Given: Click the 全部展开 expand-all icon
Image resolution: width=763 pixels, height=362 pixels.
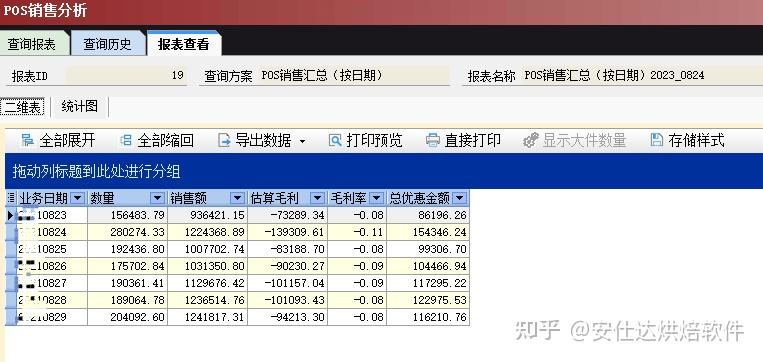Looking at the screenshot, I should pyautogui.click(x=28, y=141).
